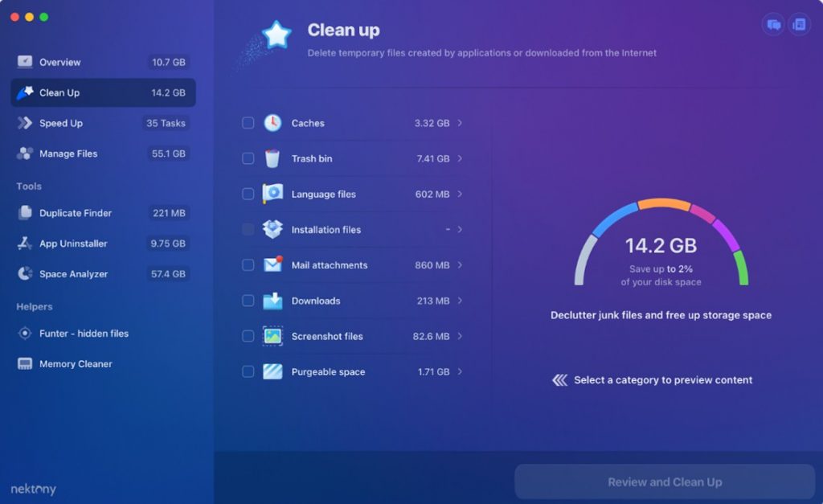823x504 pixels.
Task: Enable the Caches checkbox
Action: (248, 123)
